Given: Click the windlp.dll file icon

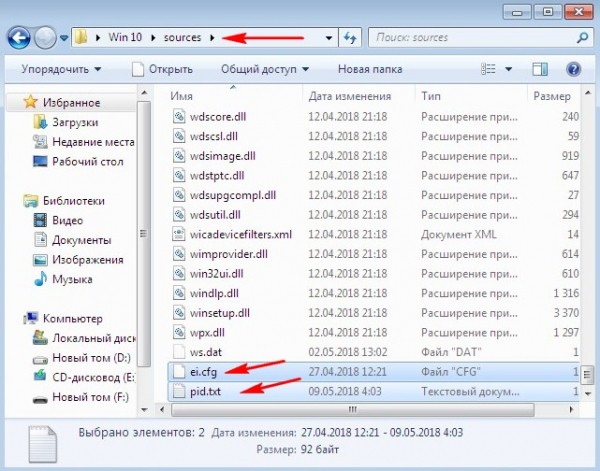Looking at the screenshot, I should coord(179,293).
